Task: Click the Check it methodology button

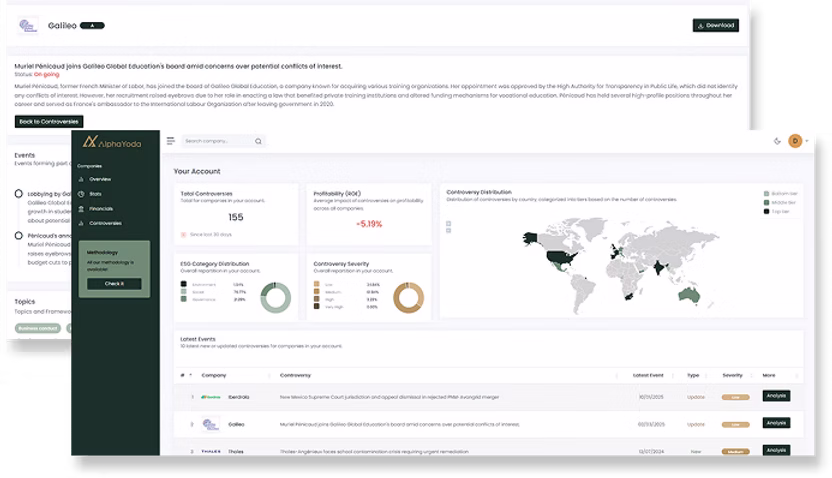Action: pos(114,284)
